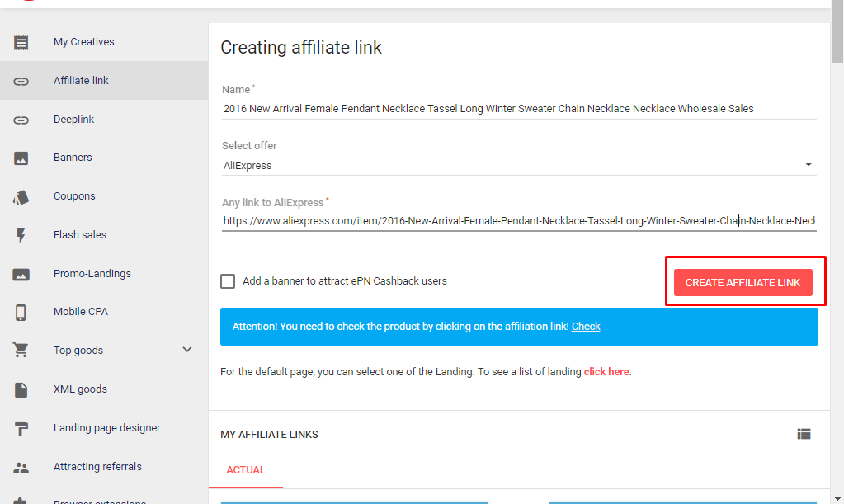Follow the Check link in the attention banner
The width and height of the screenshot is (844, 504).
click(x=586, y=326)
